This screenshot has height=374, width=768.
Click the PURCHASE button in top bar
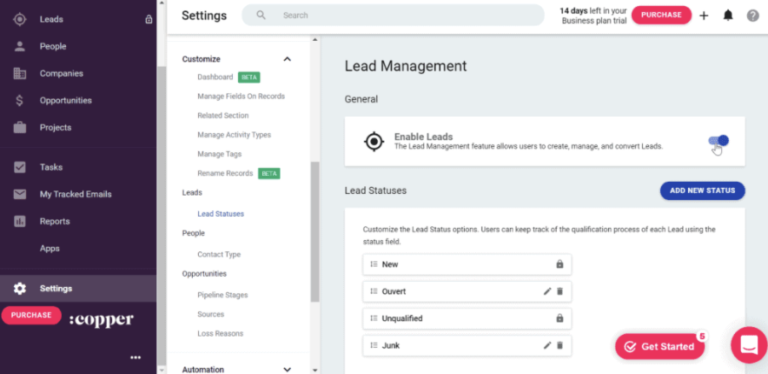[661, 15]
